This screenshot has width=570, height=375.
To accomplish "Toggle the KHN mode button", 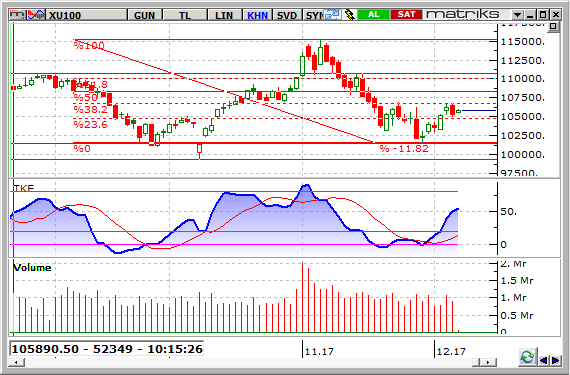I will [257, 15].
